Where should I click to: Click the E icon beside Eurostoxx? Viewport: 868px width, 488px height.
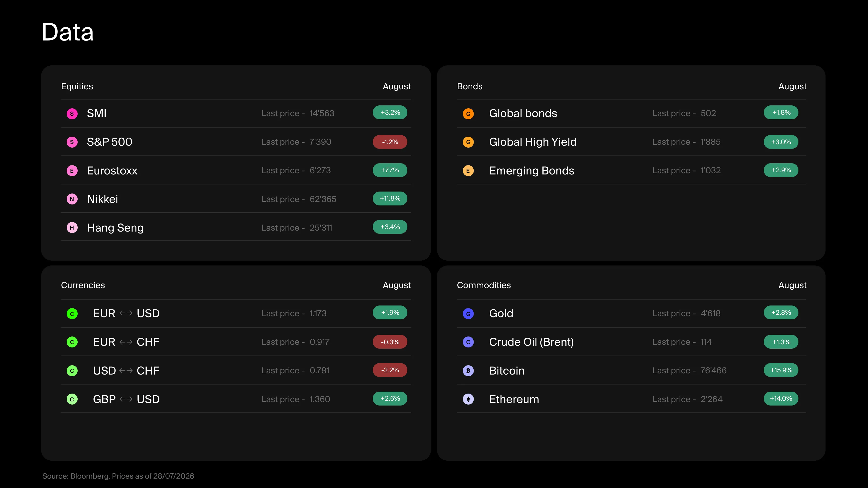pyautogui.click(x=72, y=170)
